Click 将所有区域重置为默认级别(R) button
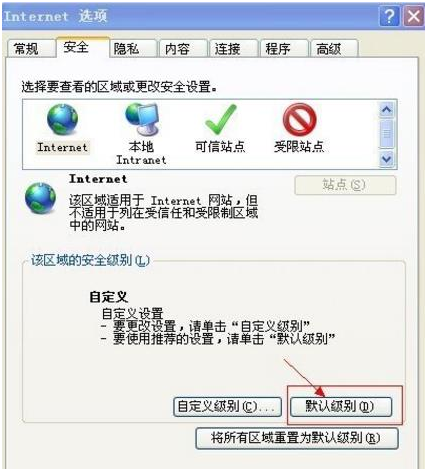427x471 pixels. (x=297, y=438)
